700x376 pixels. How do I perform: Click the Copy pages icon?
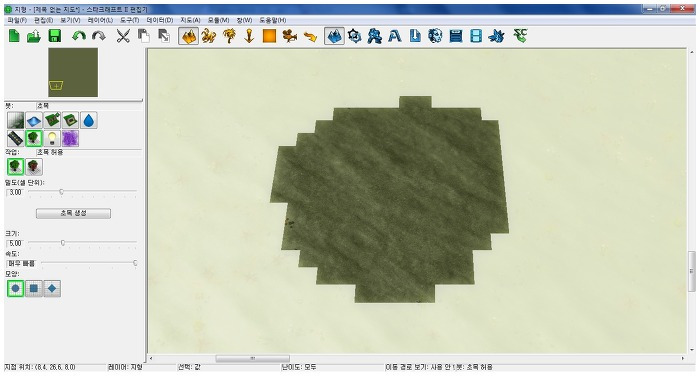pos(143,36)
